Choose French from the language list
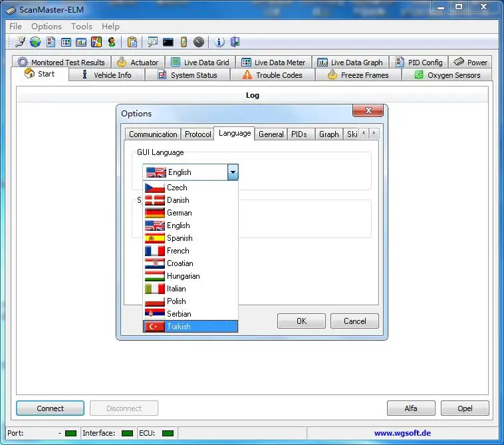The height and width of the screenshot is (445, 504). 190,251
